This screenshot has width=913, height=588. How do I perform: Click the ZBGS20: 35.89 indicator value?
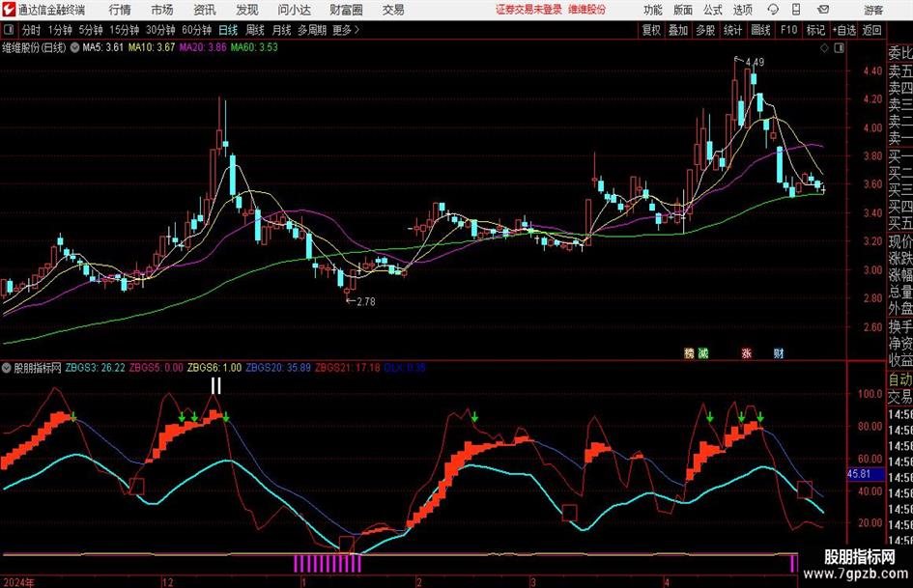(278, 368)
